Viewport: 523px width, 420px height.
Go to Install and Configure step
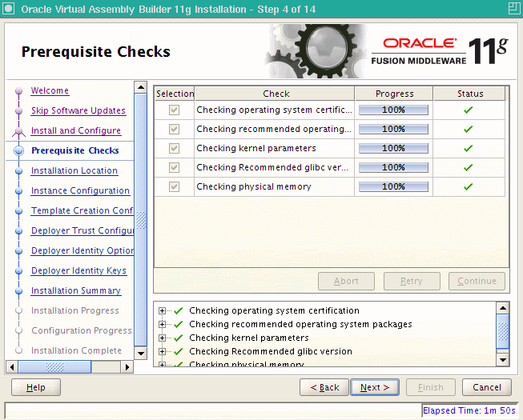coord(76,130)
